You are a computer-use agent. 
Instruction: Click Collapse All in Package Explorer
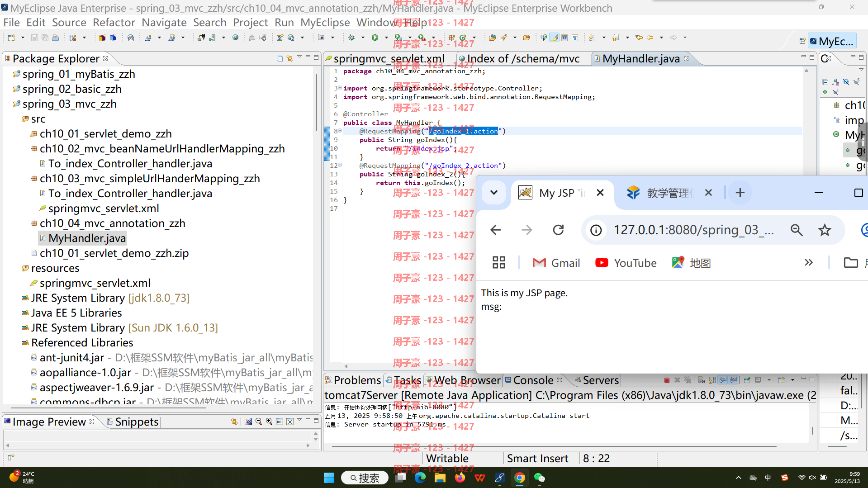coord(280,58)
